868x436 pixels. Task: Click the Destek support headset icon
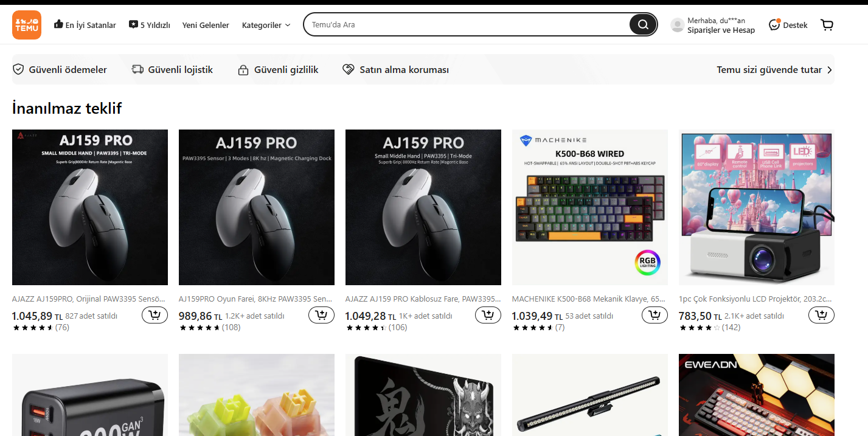tap(774, 25)
